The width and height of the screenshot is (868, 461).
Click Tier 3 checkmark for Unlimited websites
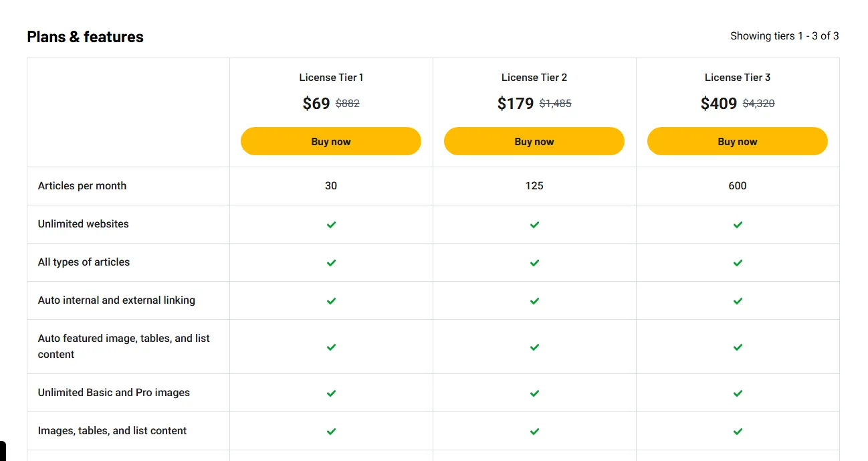point(738,225)
